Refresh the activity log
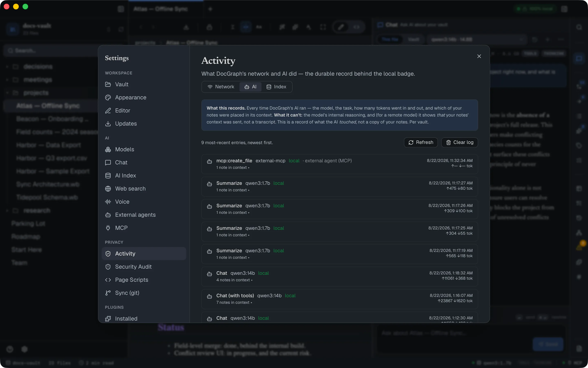 click(x=421, y=142)
